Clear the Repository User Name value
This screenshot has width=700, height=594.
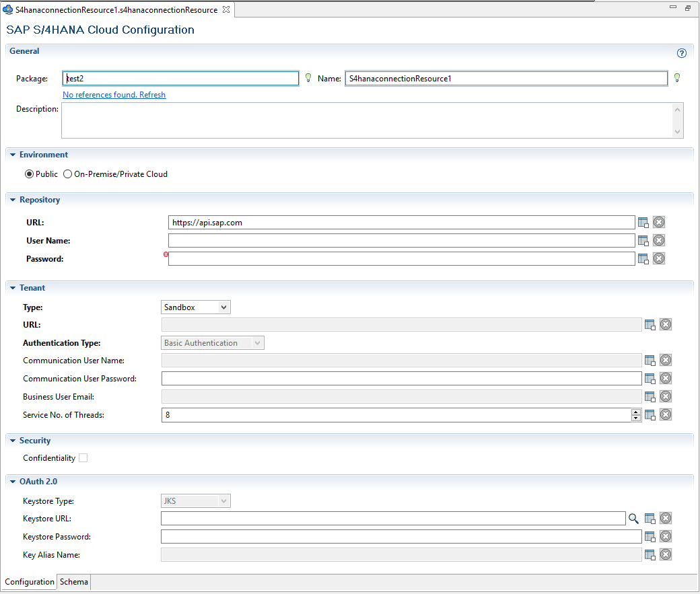point(659,241)
